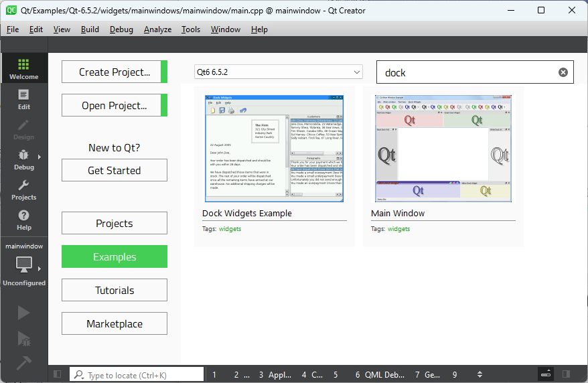Click the New to Qt? label
Viewport: 588px width, 383px height.
click(114, 148)
